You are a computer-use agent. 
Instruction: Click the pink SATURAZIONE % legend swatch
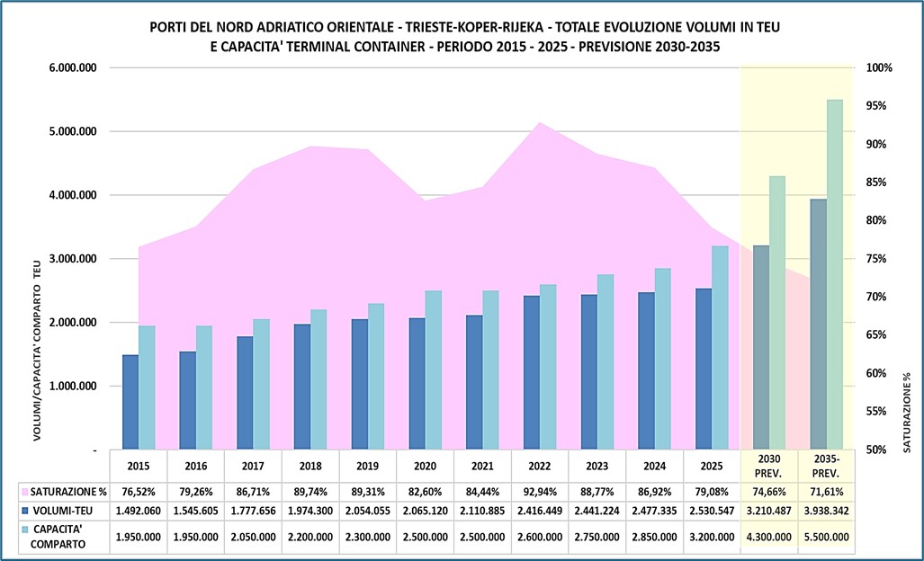click(x=23, y=494)
